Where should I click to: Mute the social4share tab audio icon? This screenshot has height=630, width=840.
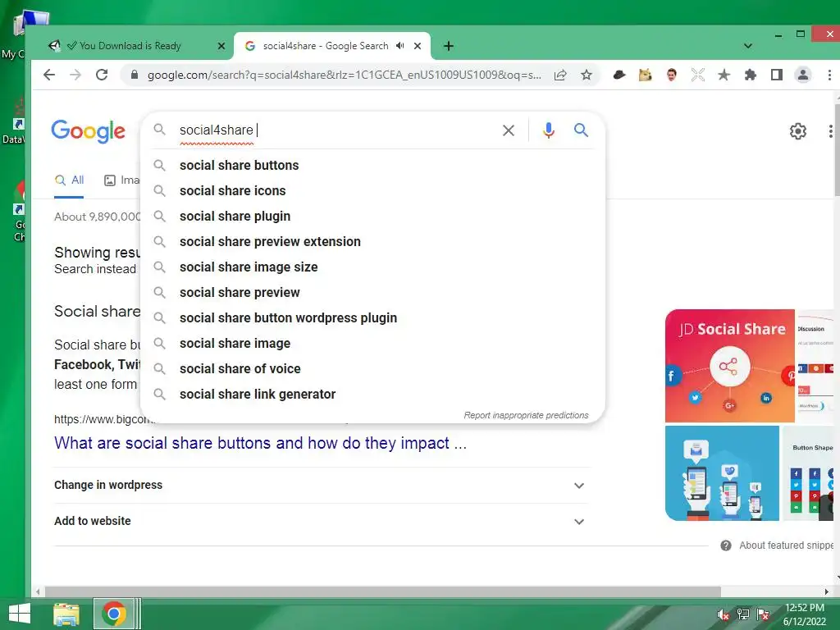(399, 46)
